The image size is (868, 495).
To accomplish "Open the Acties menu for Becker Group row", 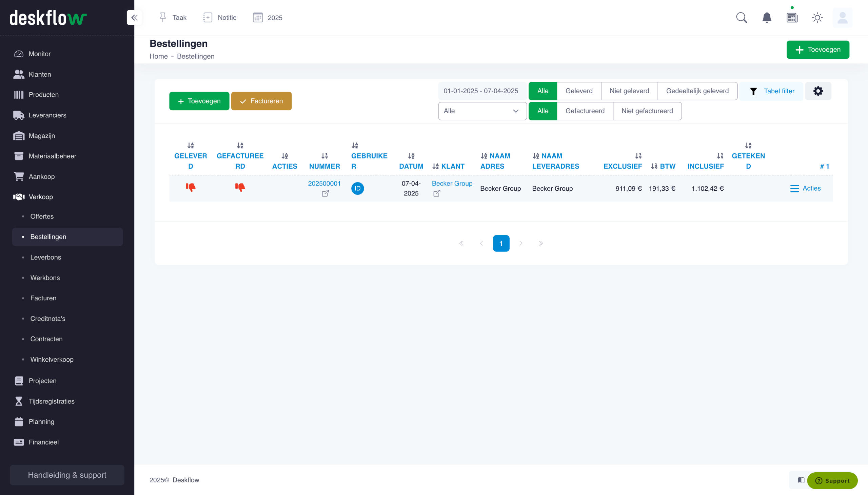I will pos(805,188).
